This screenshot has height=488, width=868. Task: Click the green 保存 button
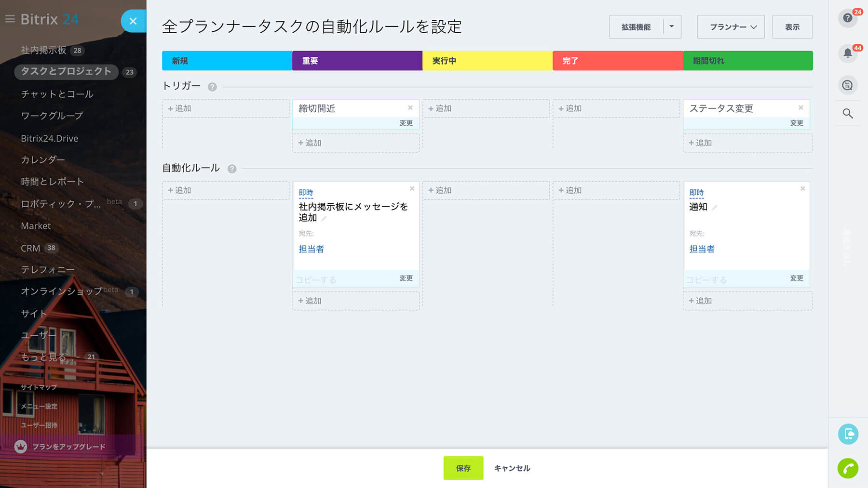pyautogui.click(x=463, y=468)
